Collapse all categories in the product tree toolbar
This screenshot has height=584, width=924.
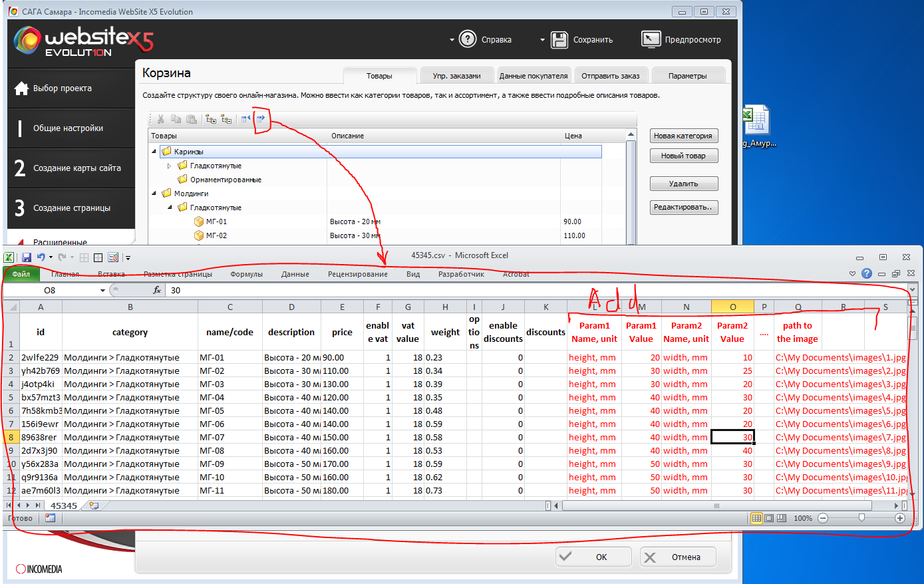click(227, 119)
